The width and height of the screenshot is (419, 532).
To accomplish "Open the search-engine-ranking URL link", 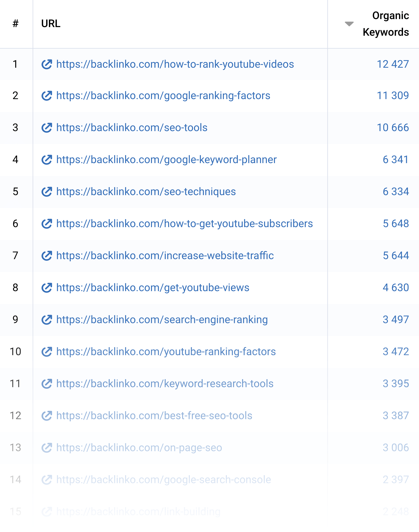I will click(x=162, y=320).
